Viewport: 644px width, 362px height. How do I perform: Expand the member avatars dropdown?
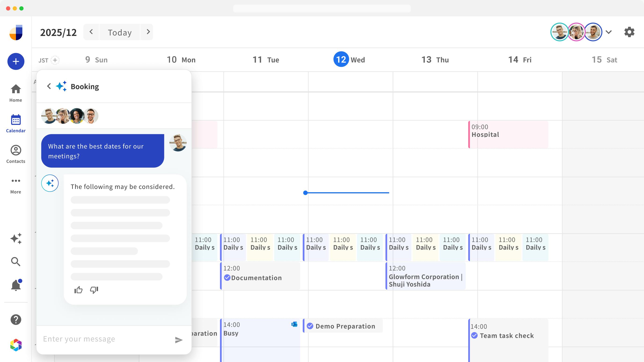tap(609, 32)
